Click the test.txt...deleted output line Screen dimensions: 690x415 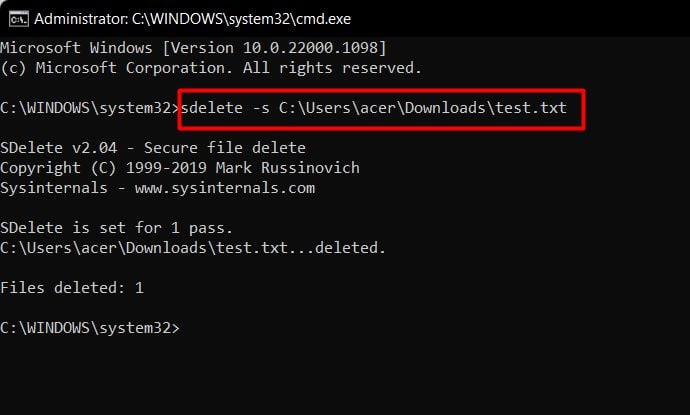tap(193, 248)
